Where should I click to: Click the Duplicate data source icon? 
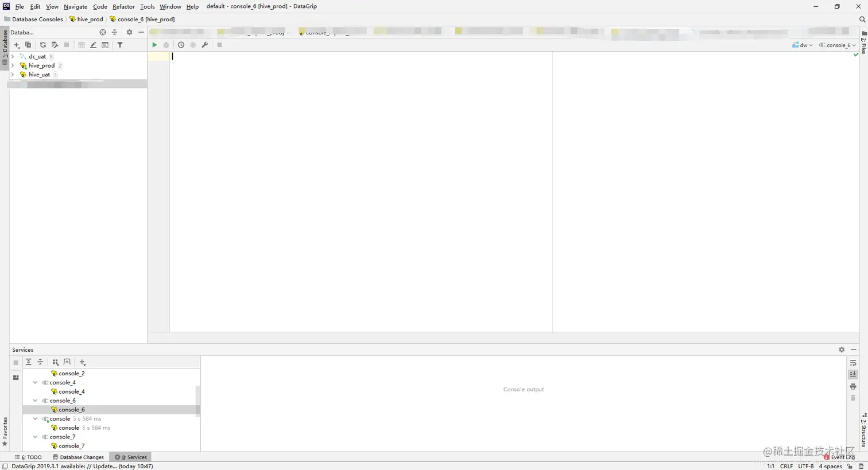(28, 45)
